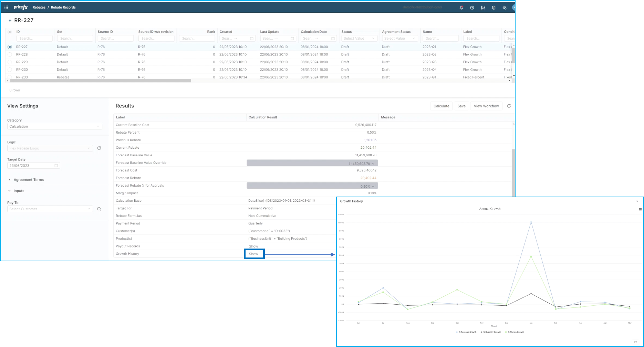Refresh the Results panel
The image size is (644, 347).
click(x=509, y=106)
